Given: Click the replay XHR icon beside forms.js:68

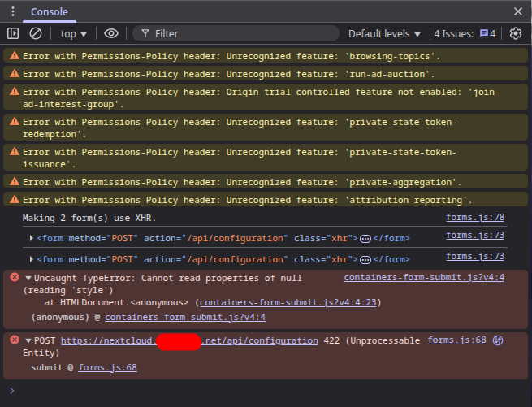Looking at the screenshot, I should [x=498, y=340].
